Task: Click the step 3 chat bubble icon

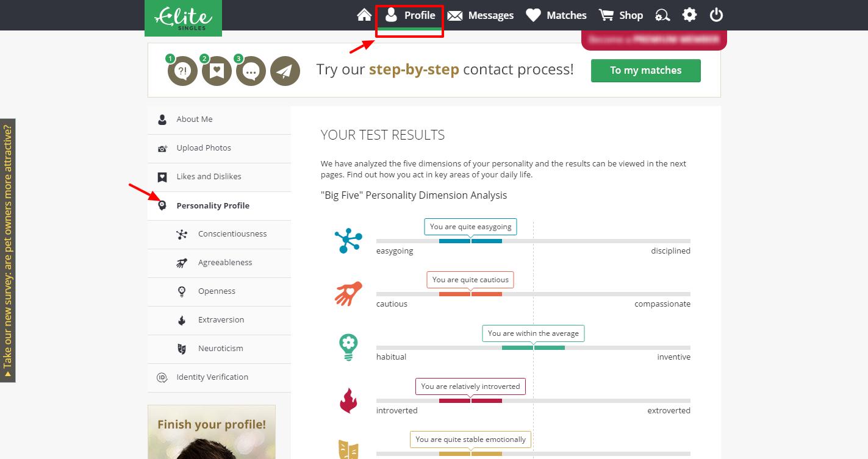Action: 251,71
